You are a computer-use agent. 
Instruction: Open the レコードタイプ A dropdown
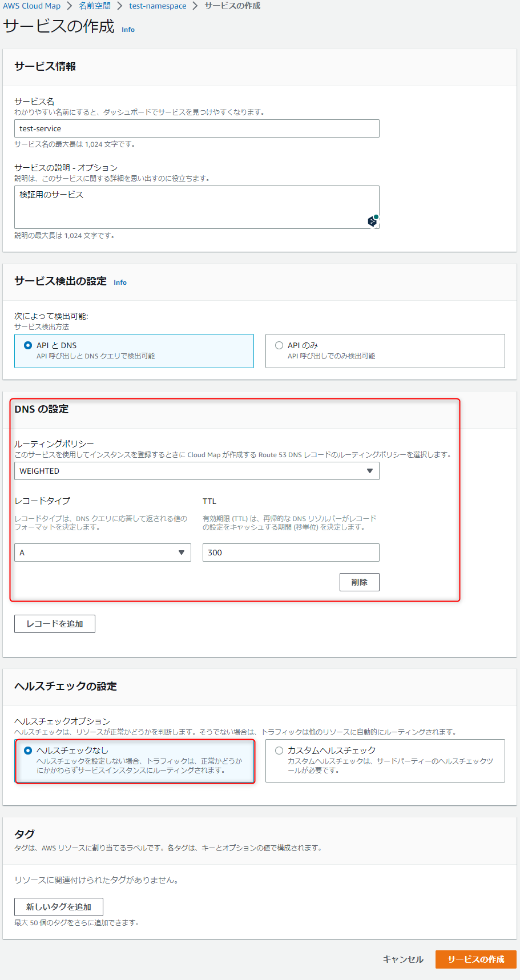click(103, 552)
